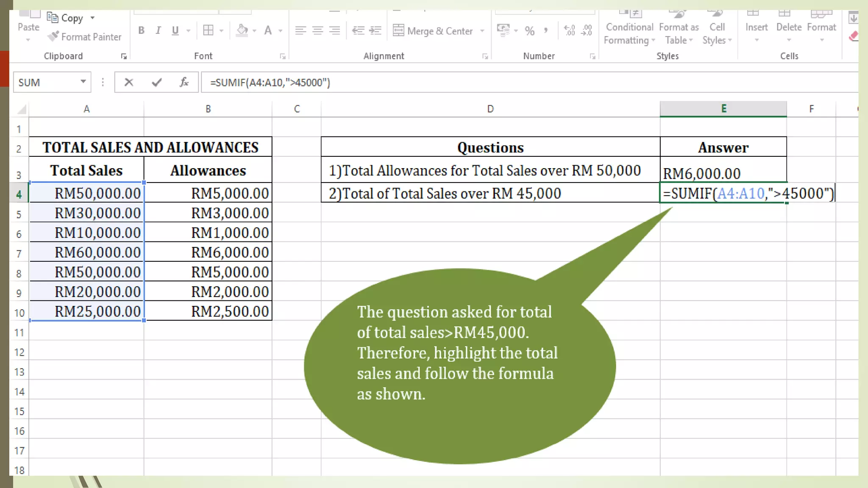Select column A header

(86, 109)
